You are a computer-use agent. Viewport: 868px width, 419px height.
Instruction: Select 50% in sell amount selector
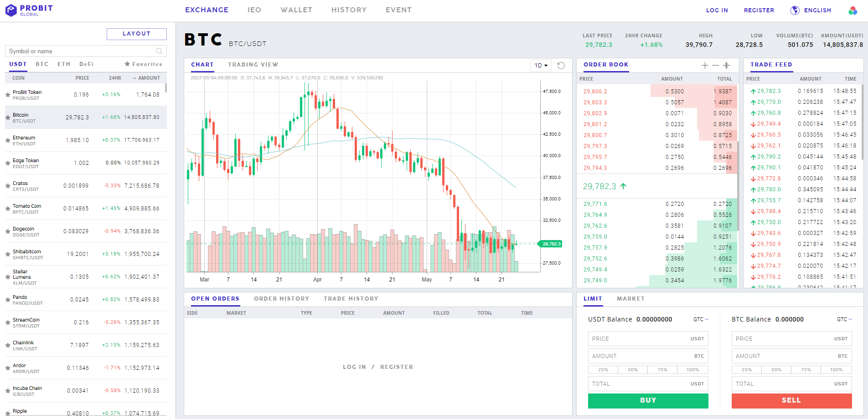pos(776,370)
